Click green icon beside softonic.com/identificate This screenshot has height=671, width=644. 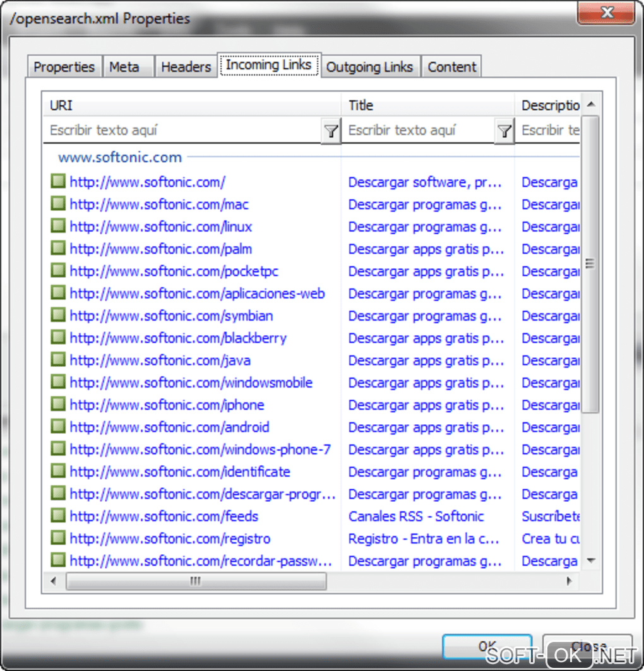57,471
